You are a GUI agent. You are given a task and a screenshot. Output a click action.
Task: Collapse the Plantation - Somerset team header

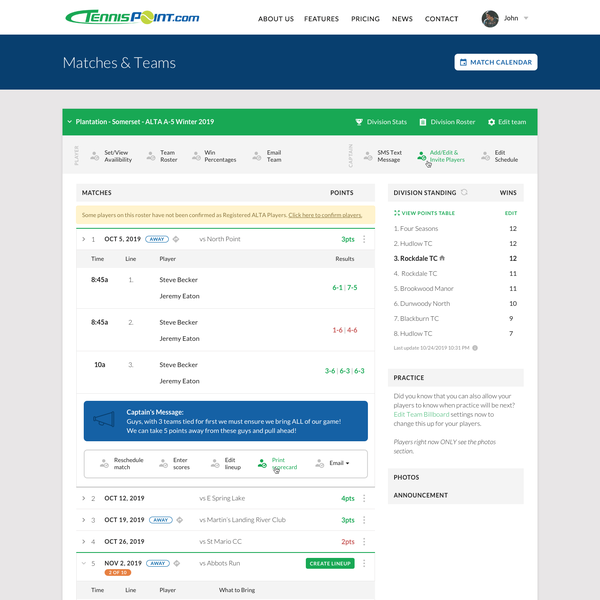click(x=69, y=122)
